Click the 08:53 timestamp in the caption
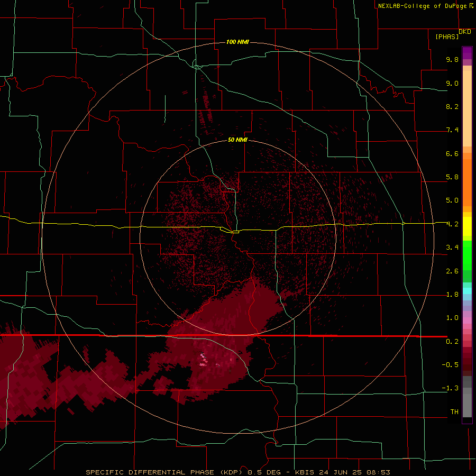Screen dimensions: 476x476 [378, 472]
